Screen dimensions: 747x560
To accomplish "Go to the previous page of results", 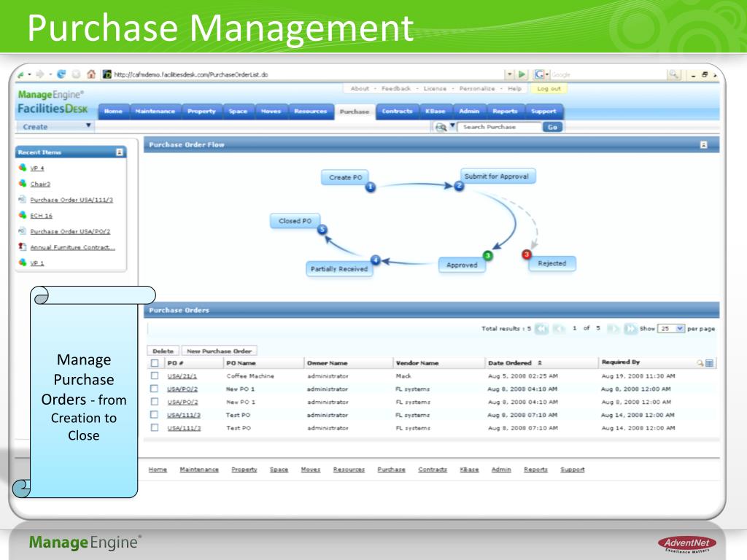I will pyautogui.click(x=559, y=329).
